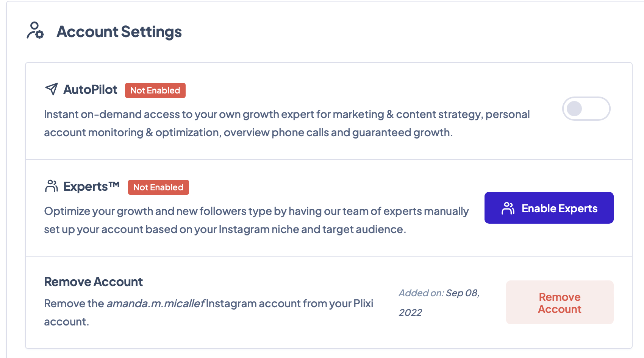
Task: Click the duo-person glyph beside Experts™
Action: click(51, 186)
